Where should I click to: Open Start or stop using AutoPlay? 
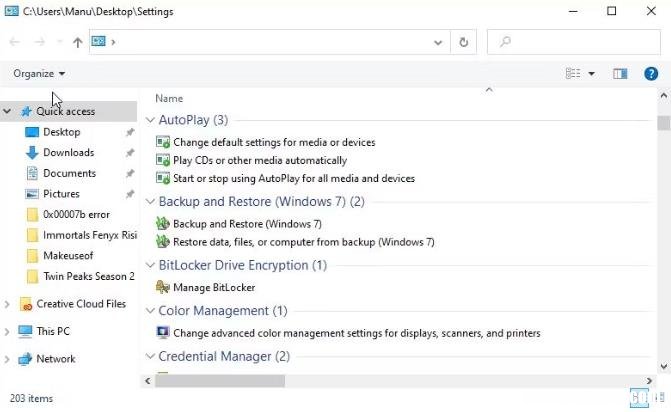(x=294, y=178)
